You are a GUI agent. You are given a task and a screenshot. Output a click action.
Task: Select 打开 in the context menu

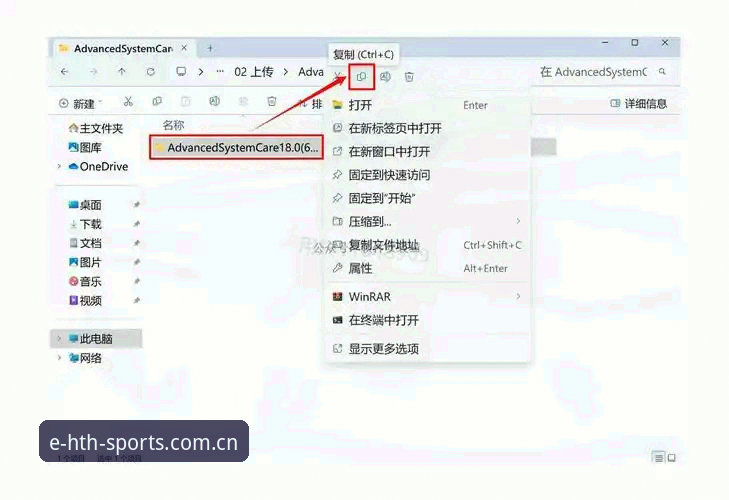(x=428, y=105)
